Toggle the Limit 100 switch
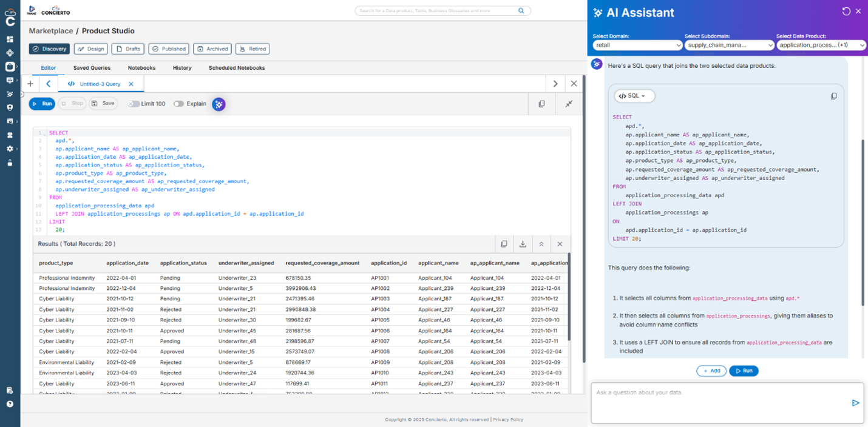868x427 pixels. point(134,104)
